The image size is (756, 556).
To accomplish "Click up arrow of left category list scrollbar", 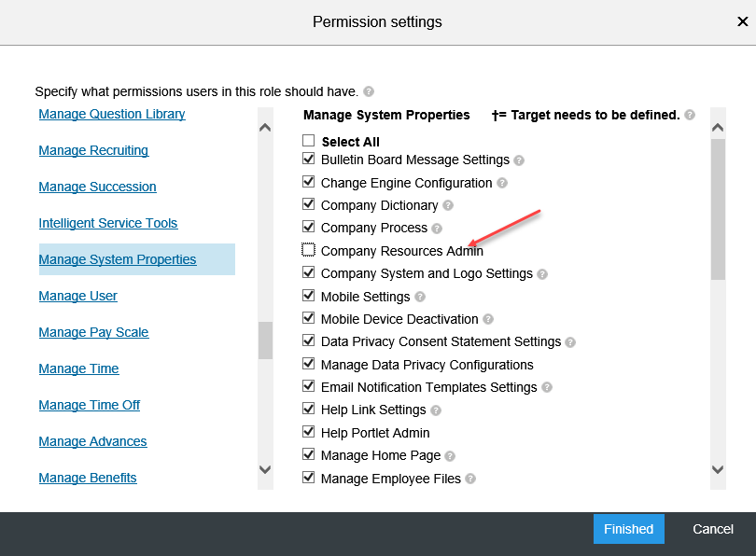I will [x=265, y=128].
